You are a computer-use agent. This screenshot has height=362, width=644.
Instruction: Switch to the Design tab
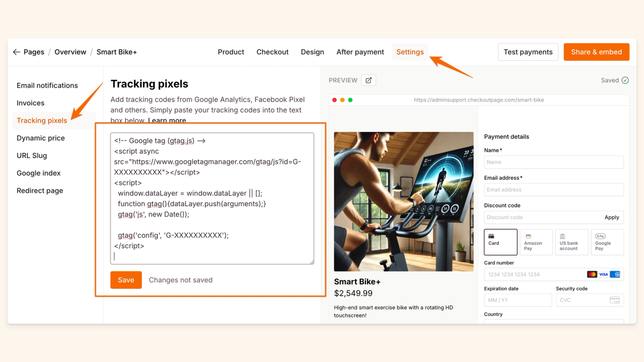pyautogui.click(x=312, y=52)
